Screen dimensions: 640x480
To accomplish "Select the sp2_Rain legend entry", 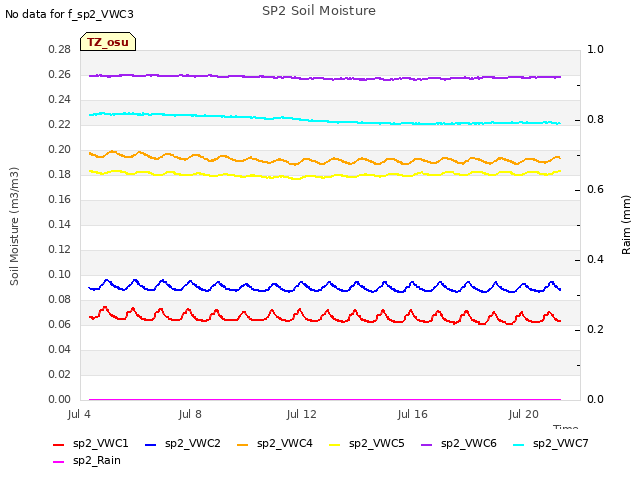I will tap(87, 460).
